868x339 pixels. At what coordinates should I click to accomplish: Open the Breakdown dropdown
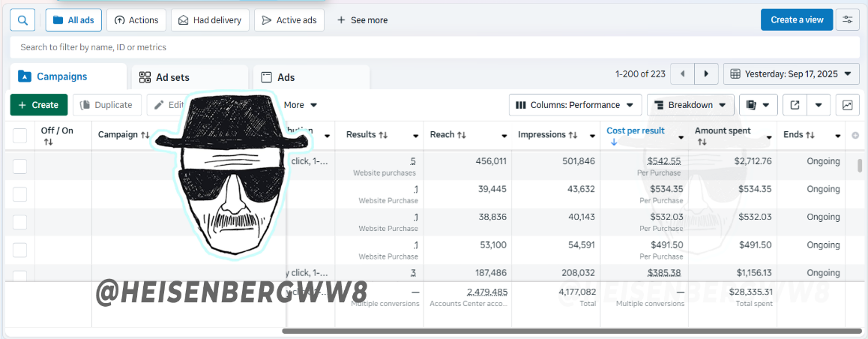(x=690, y=105)
